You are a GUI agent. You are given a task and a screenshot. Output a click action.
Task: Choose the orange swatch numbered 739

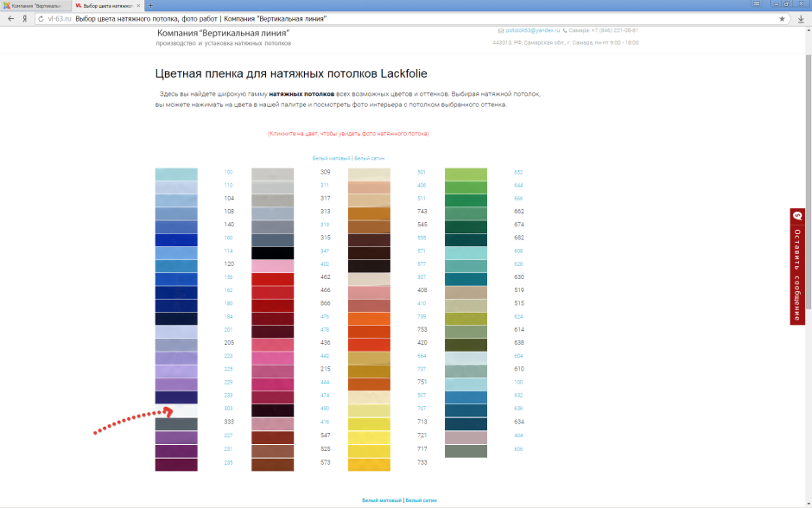370,318
